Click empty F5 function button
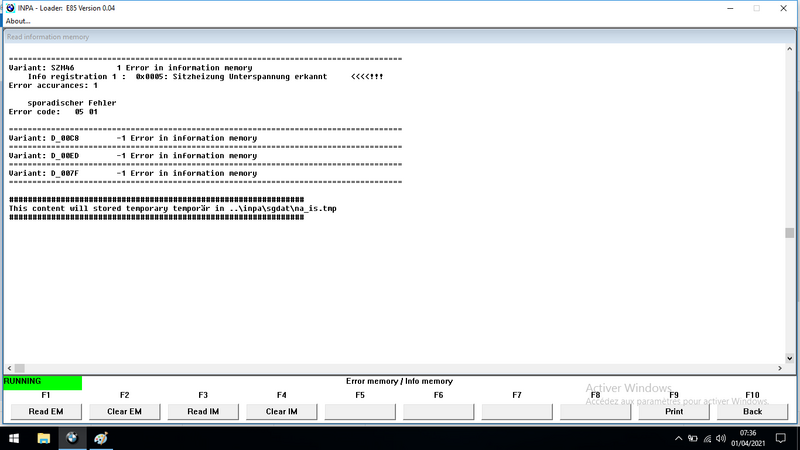The height and width of the screenshot is (450, 800). tap(360, 411)
